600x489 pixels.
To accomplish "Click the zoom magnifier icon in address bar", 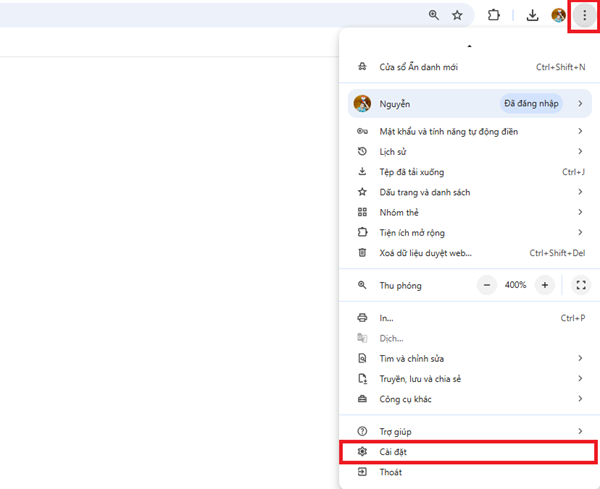I will click(434, 16).
